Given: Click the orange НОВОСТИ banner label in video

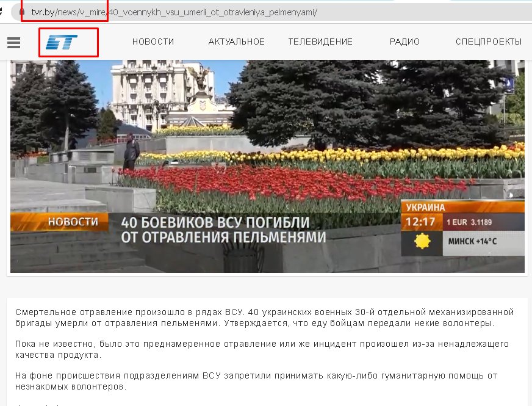Looking at the screenshot, I should click(x=72, y=222).
